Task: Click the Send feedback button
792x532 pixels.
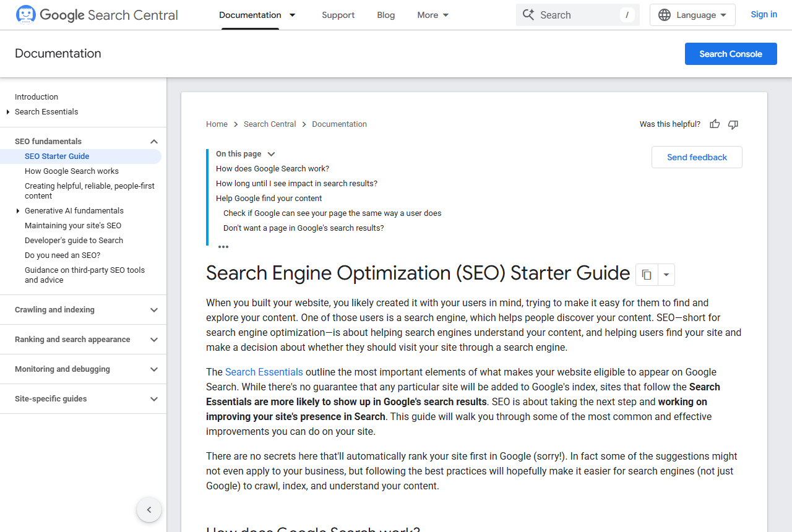Action: 697,157
